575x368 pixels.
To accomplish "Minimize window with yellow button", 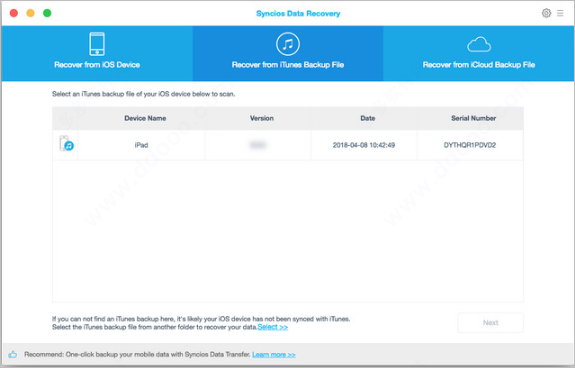I will click(30, 13).
